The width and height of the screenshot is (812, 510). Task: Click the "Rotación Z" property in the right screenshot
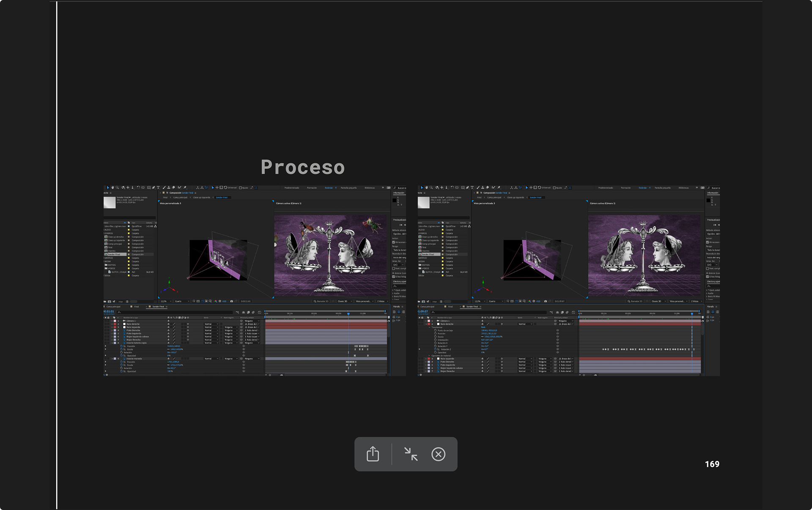tap(446, 349)
